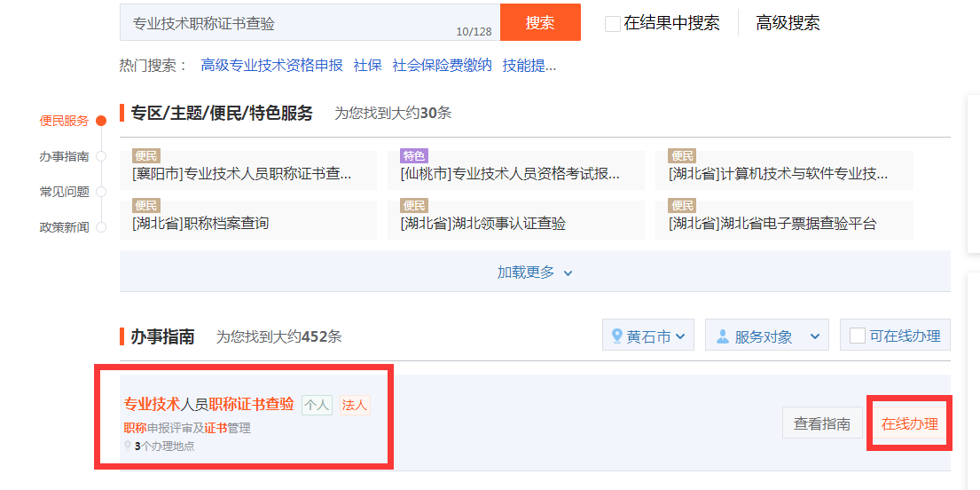Jump to 办事指南 section in sidebar

coord(64,156)
